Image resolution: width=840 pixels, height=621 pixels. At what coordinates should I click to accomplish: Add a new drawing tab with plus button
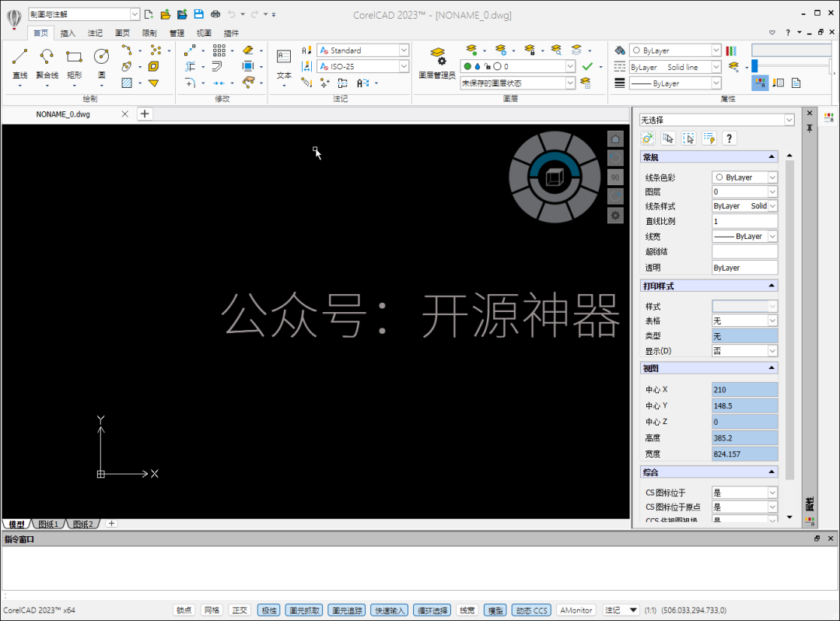145,114
